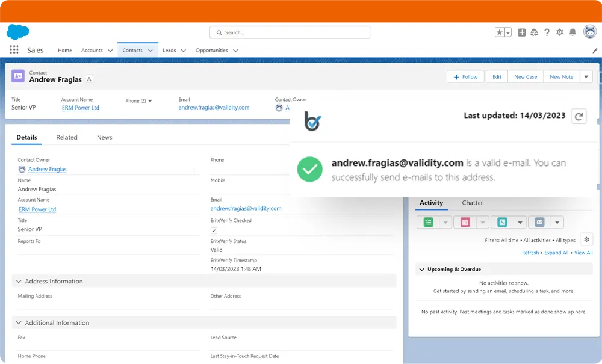Go to the Home tab
The height and width of the screenshot is (364, 602).
coord(64,51)
